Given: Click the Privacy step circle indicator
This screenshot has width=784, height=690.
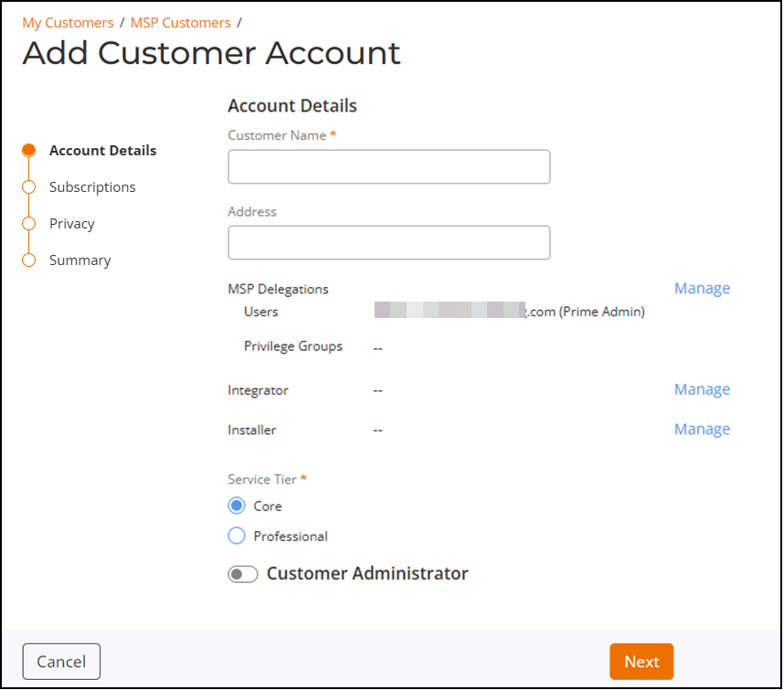Looking at the screenshot, I should [x=29, y=224].
